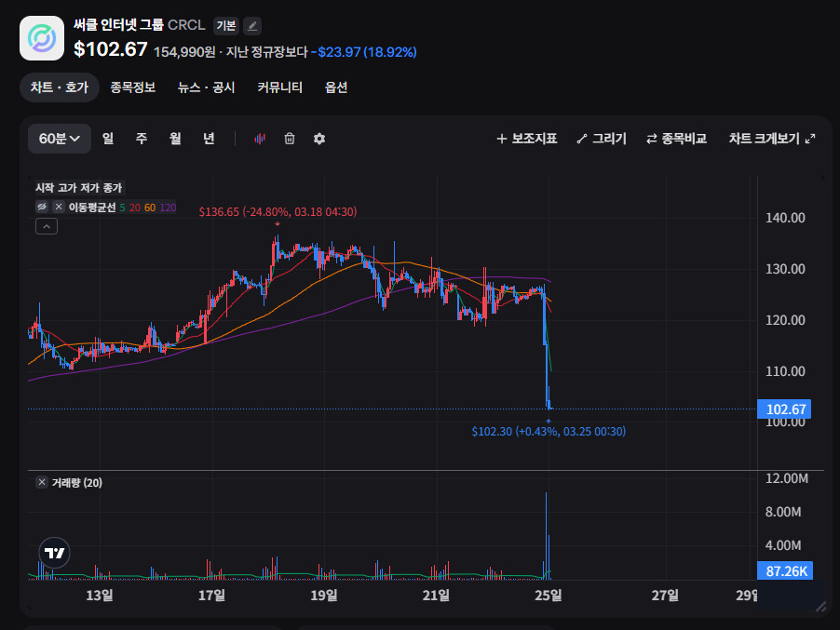Click the 87.26K volume value tag
Viewport: 840px width, 630px height.
tap(785, 570)
